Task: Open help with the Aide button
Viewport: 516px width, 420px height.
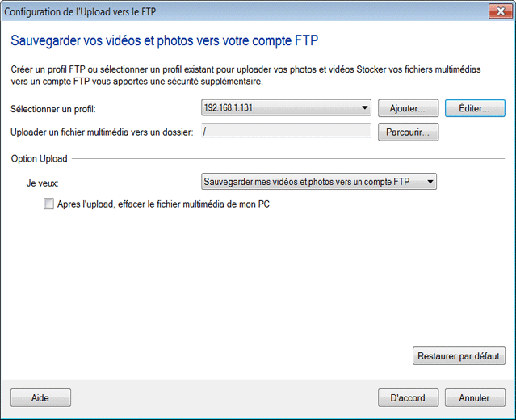Action: tap(40, 397)
